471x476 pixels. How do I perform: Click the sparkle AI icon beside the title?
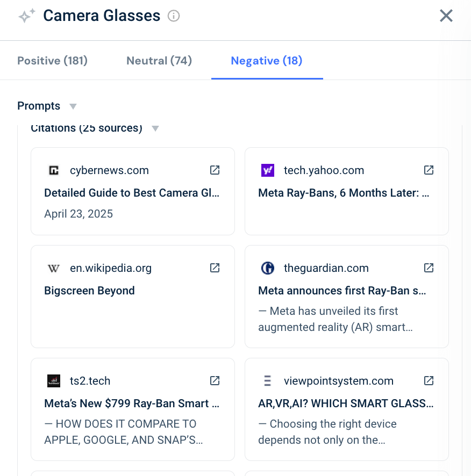click(x=25, y=16)
